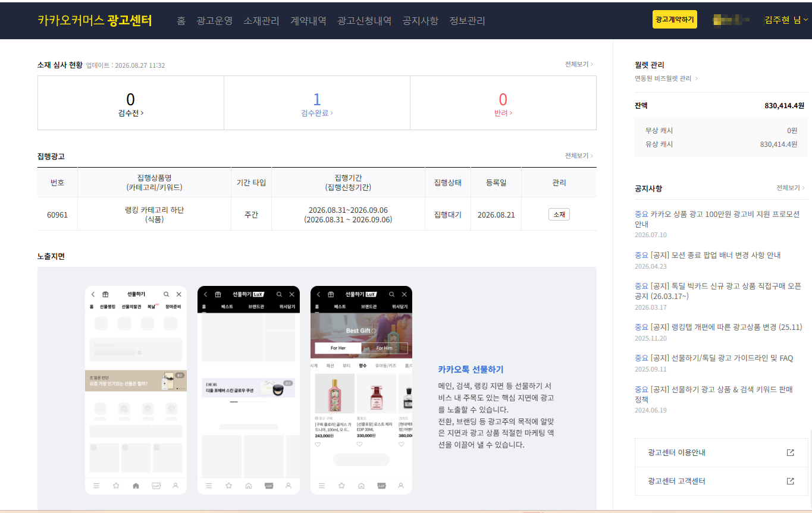Open notice 선물하기/톡딜 광고 가이드라인 및 FAQ
The height and width of the screenshot is (513, 812).
[714, 358]
